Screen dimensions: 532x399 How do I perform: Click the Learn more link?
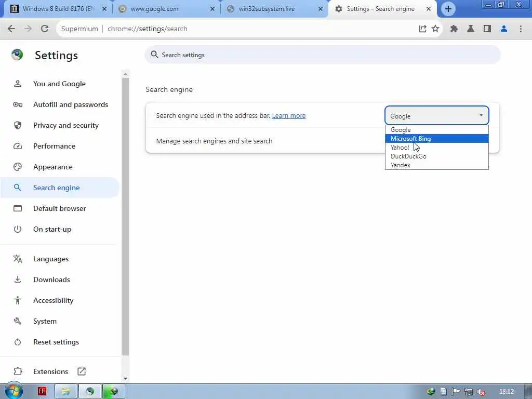point(289,116)
